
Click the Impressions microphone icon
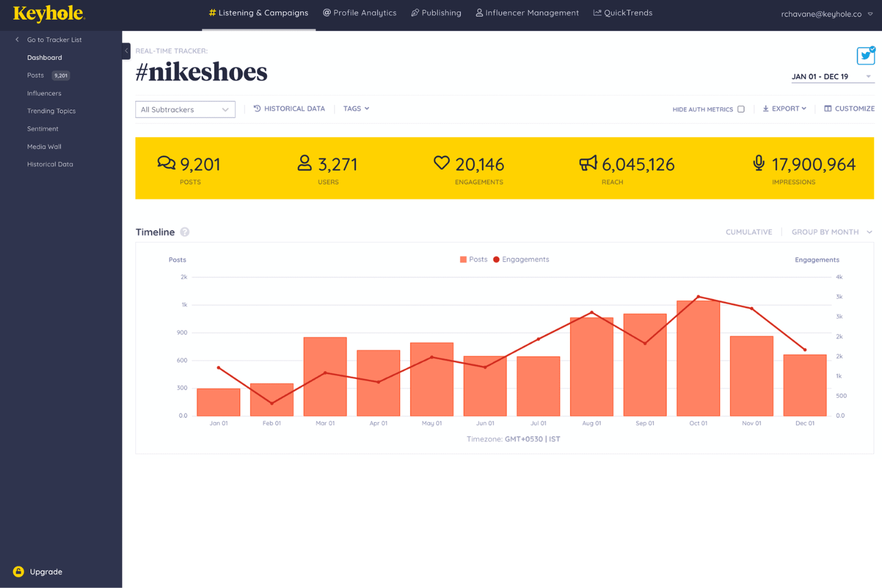coord(759,162)
